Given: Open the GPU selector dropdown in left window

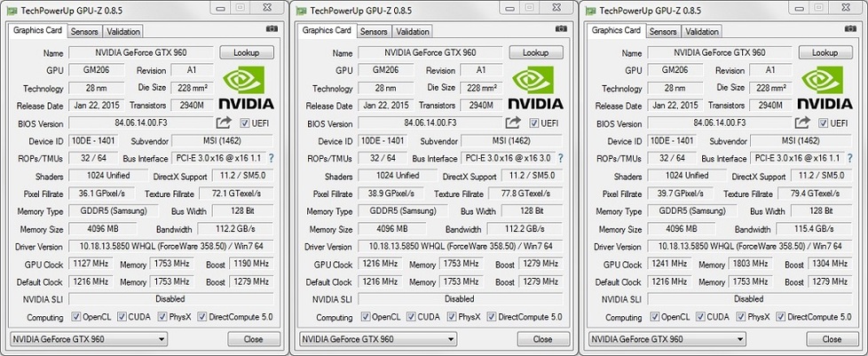Looking at the screenshot, I should point(89,339).
